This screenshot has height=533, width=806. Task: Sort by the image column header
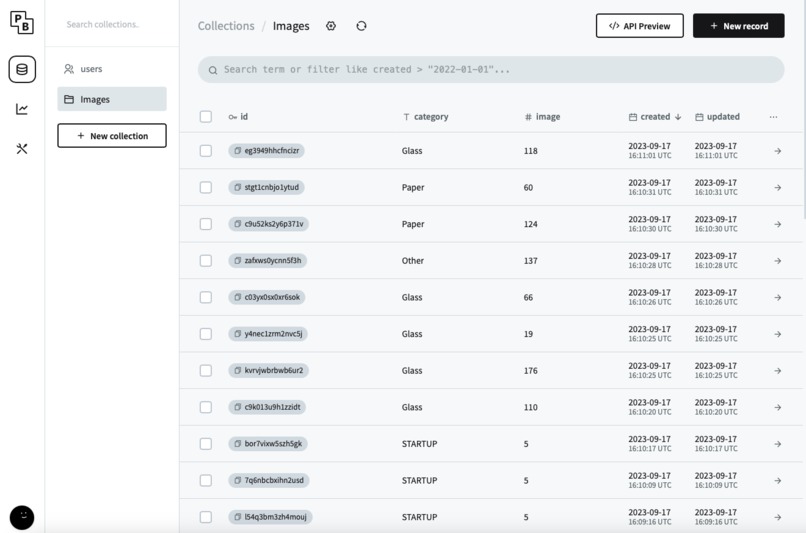tap(542, 117)
